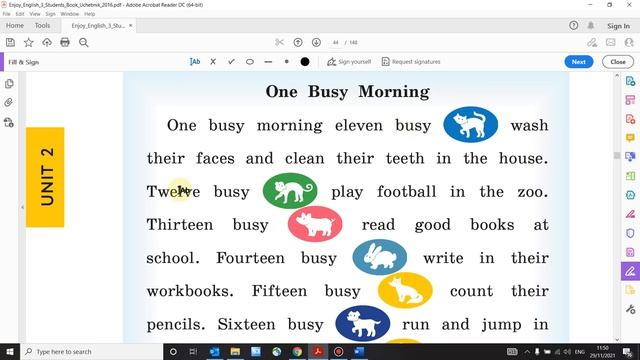
Task: Go to next page arrow
Action: [x=316, y=42]
